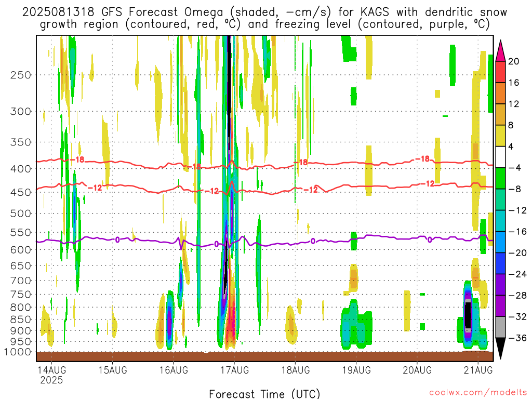Image resolution: width=532 pixels, height=399 pixels.
Task: Click the 18AUG date label
Action: (x=296, y=370)
